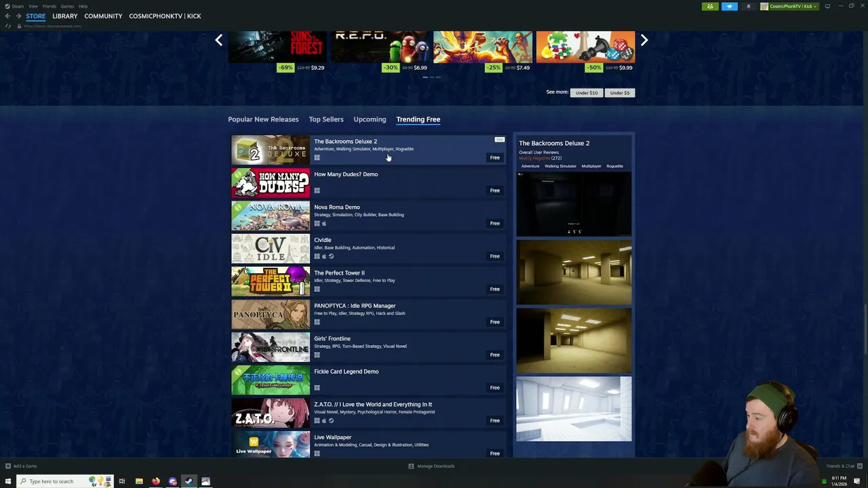
Task: Open the white room preview screenshot
Action: pyautogui.click(x=574, y=409)
